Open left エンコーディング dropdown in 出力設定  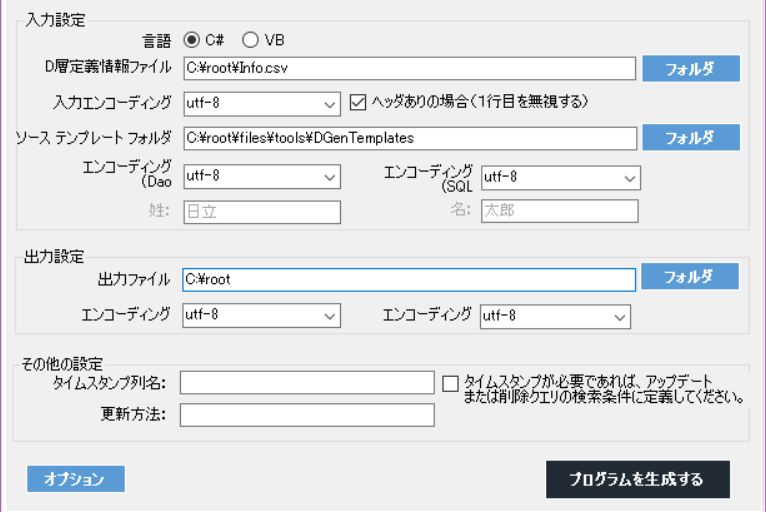tap(262, 316)
